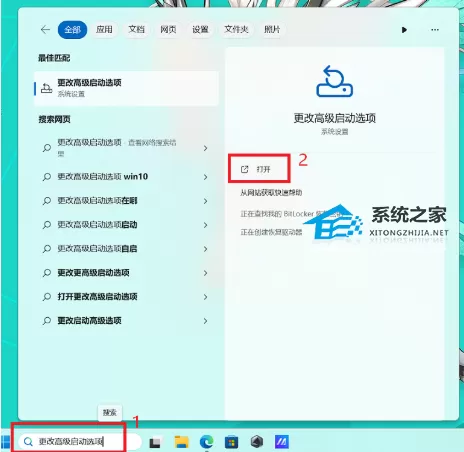Launch File Explorer from the taskbar
The width and height of the screenshot is (464, 452).
[181, 442]
